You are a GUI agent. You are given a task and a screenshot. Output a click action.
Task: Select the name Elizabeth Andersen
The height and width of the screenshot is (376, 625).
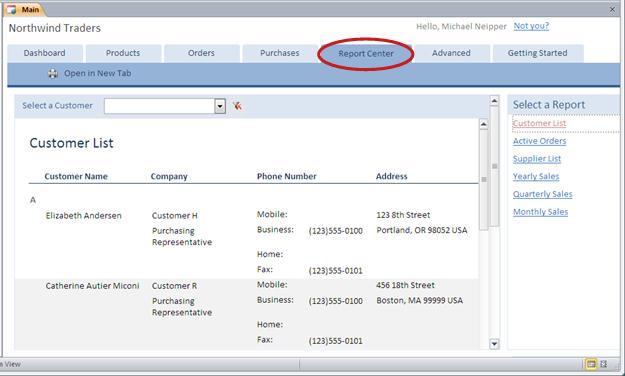(84, 216)
